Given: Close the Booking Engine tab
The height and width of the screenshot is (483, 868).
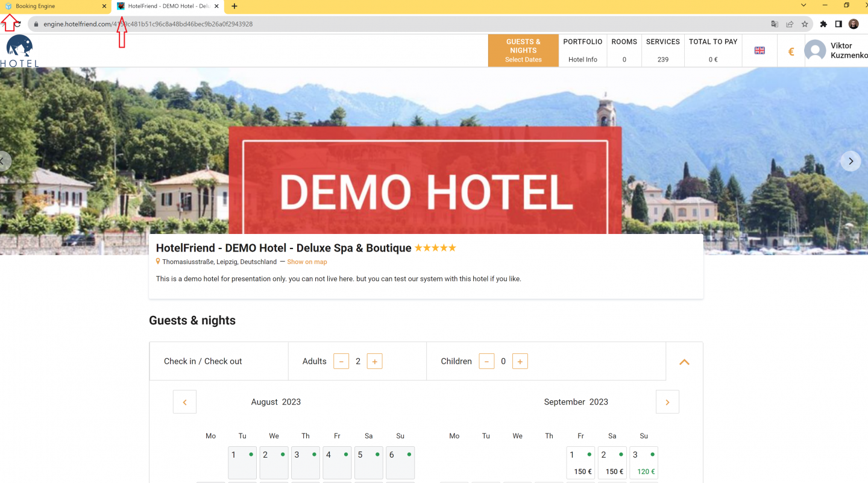Looking at the screenshot, I should [104, 6].
